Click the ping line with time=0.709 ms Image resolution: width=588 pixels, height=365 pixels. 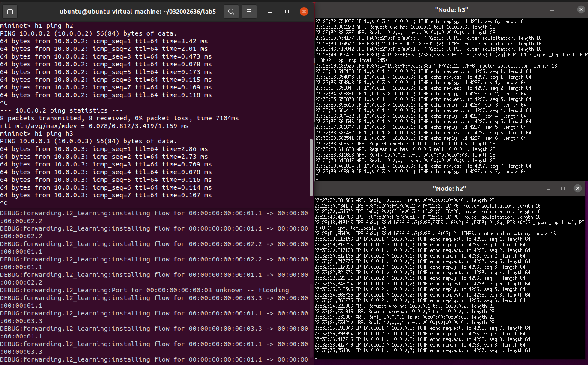click(106, 164)
